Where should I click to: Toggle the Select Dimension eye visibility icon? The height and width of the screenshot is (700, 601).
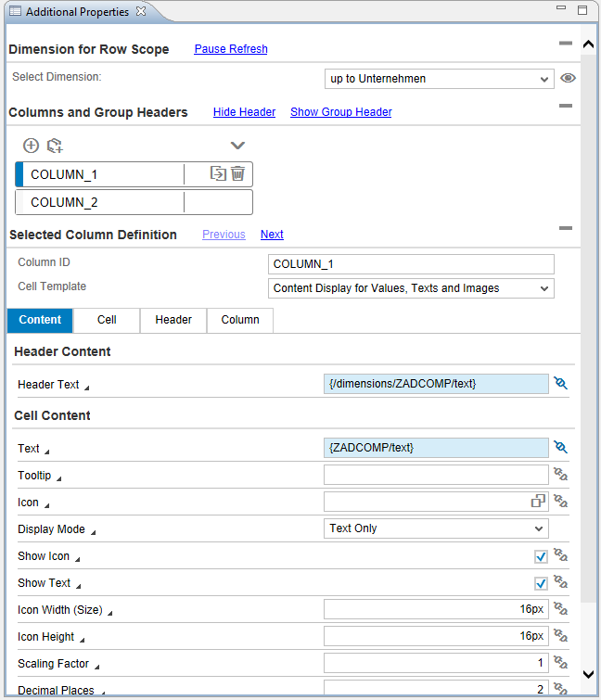click(568, 79)
